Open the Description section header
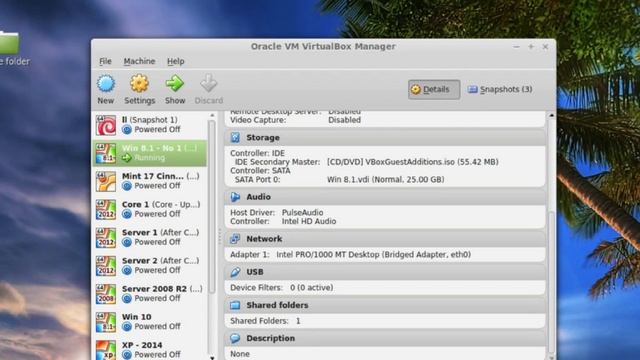The height and width of the screenshot is (360, 640). pyautogui.click(x=385, y=338)
